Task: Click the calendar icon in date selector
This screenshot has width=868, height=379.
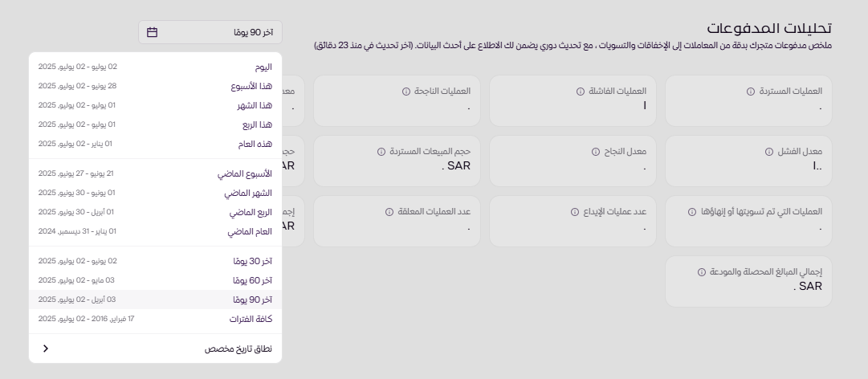Action: click(x=153, y=32)
